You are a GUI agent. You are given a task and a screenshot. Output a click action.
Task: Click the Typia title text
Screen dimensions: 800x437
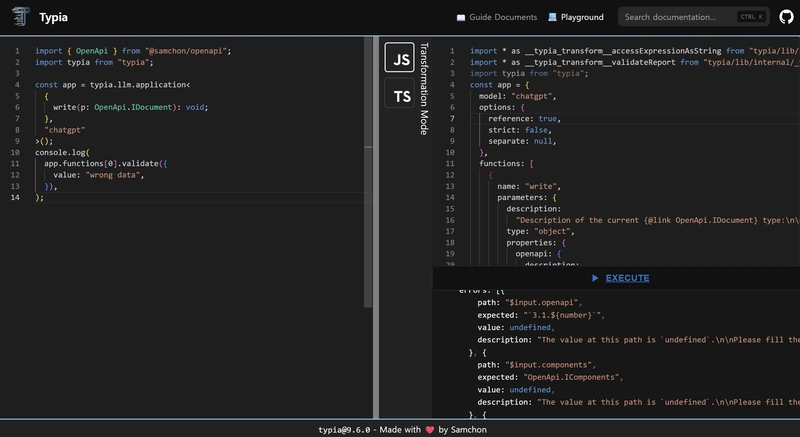point(53,17)
